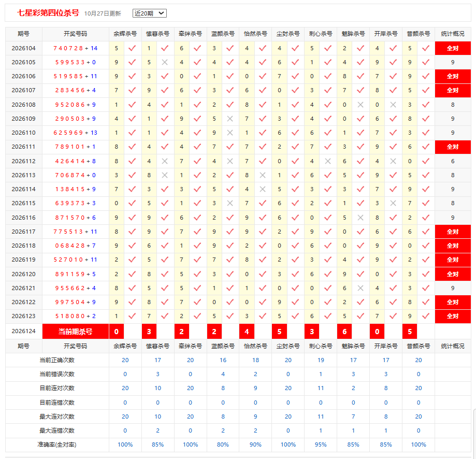Select the X mark in row 2026110
The width and height of the screenshot is (476, 459).
[230, 133]
